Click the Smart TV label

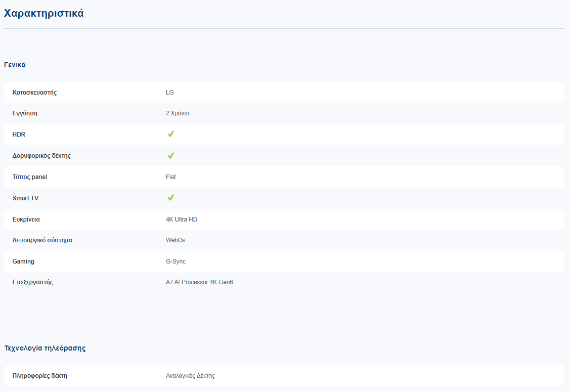(x=25, y=198)
